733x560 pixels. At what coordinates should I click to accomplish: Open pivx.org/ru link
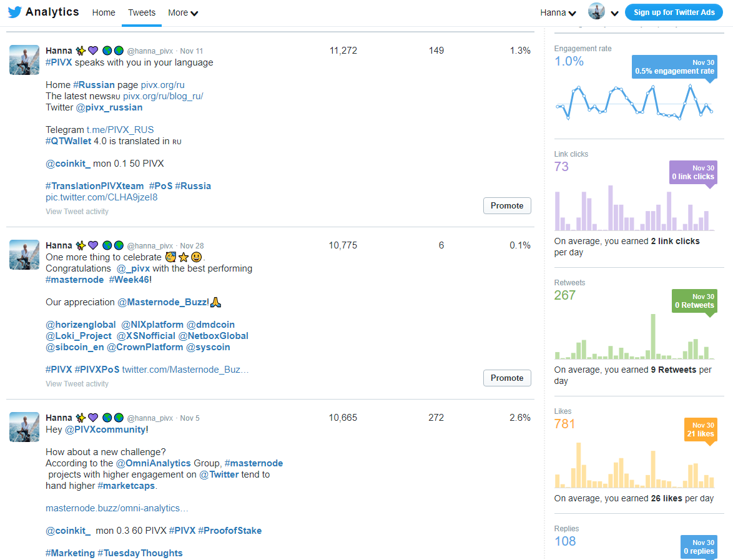pos(163,85)
